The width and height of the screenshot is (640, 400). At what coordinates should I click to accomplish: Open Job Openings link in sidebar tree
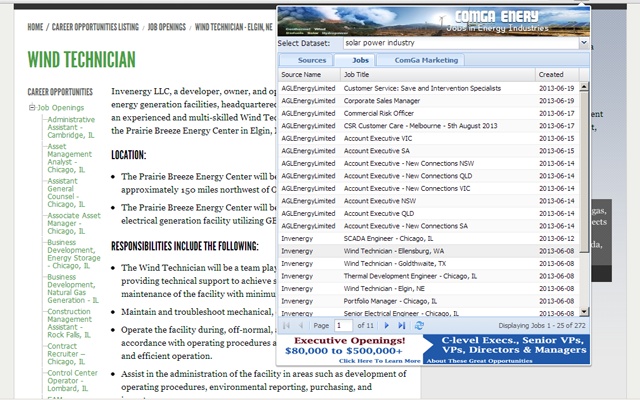pyautogui.click(x=60, y=107)
